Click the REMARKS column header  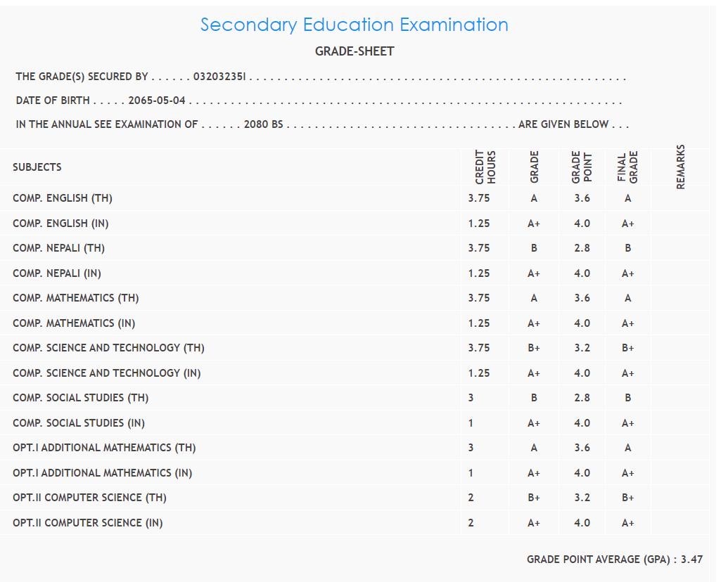[x=680, y=167]
